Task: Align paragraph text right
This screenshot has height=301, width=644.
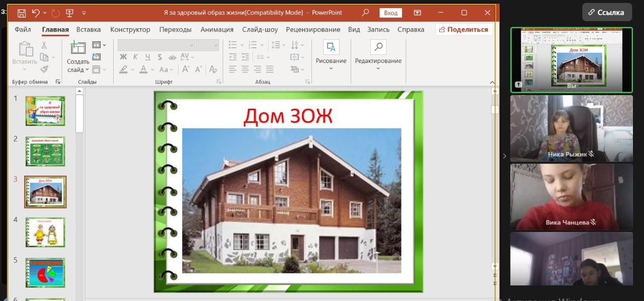Action: tap(257, 69)
